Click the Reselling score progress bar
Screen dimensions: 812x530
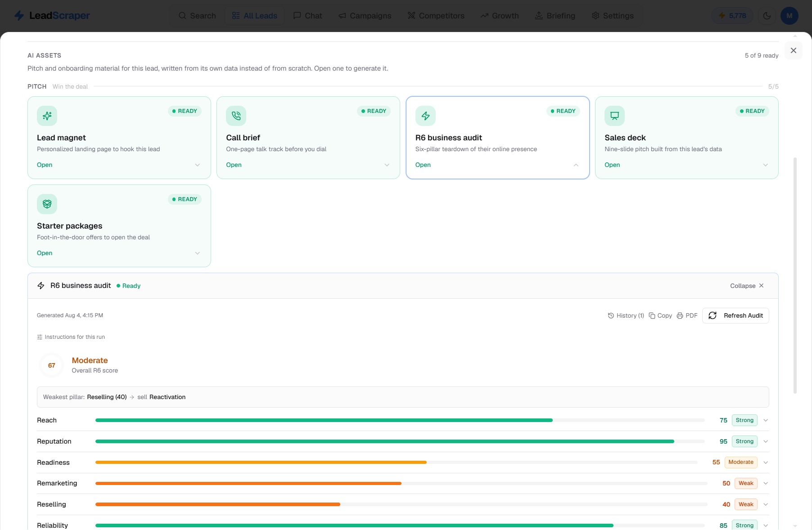tap(401, 504)
